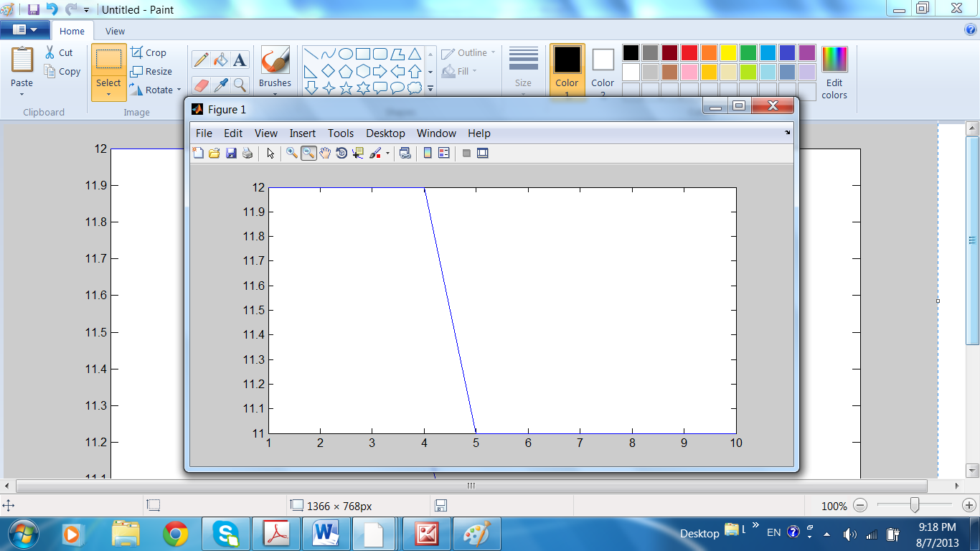The image size is (980, 551).
Task: Select the Text tool
Action: (240, 60)
